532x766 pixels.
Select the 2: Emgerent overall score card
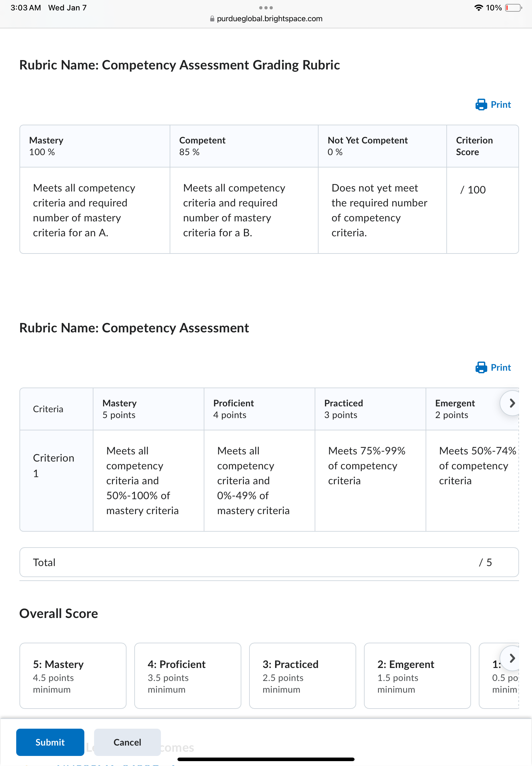pos(417,676)
